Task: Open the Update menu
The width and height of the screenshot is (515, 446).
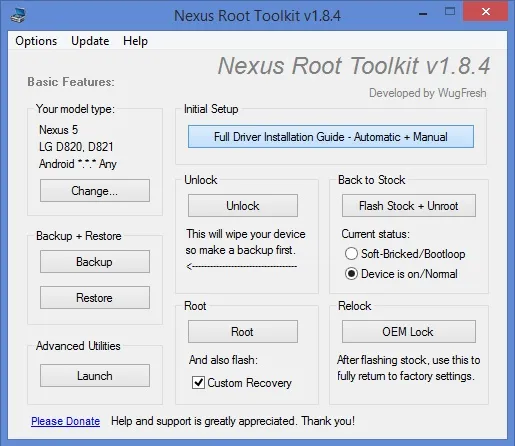Action: (x=90, y=41)
